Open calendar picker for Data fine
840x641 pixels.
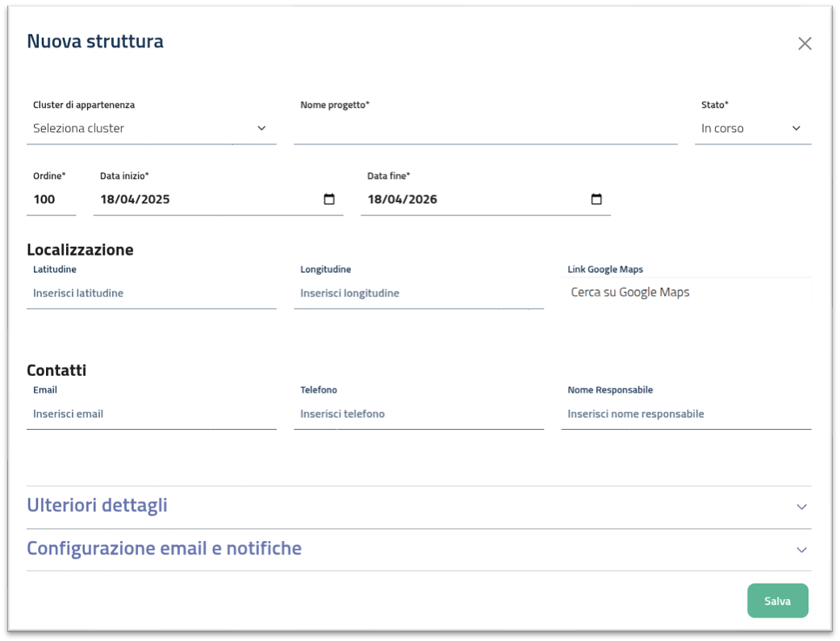596,199
